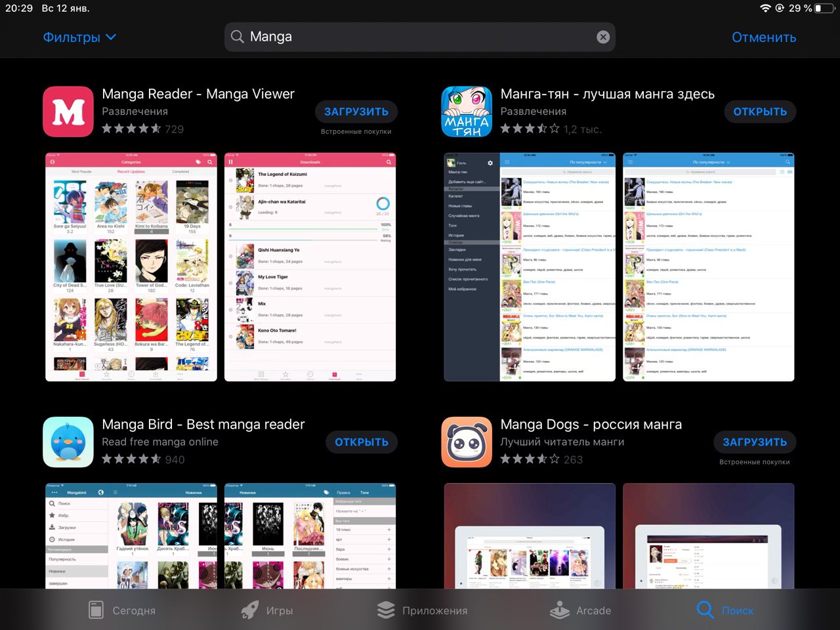The image size is (840, 630).
Task: Select the Поиск tab
Action: click(725, 610)
